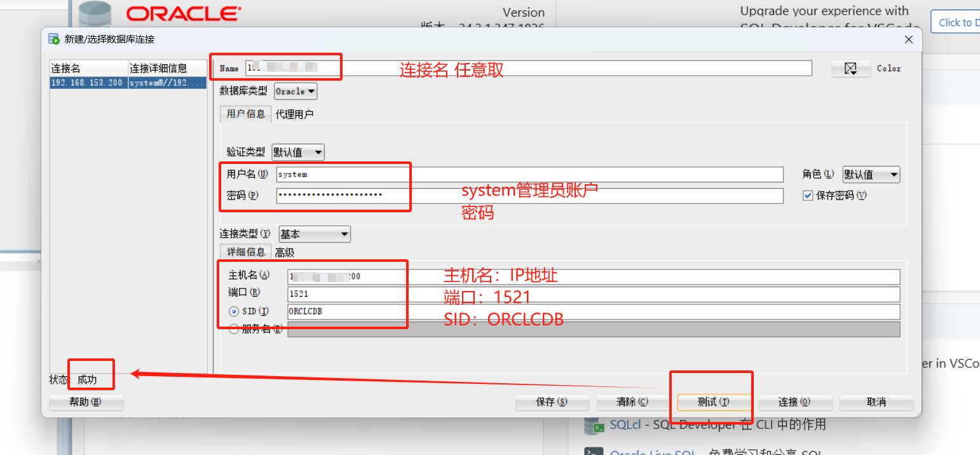The image size is (980, 455).
Task: Open the SQLcl link in background window
Action: coord(625,424)
